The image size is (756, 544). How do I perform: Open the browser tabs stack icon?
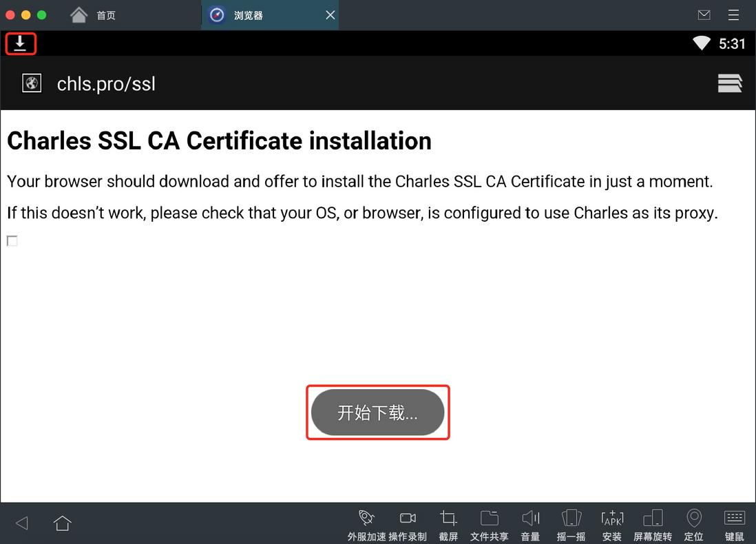(x=730, y=83)
